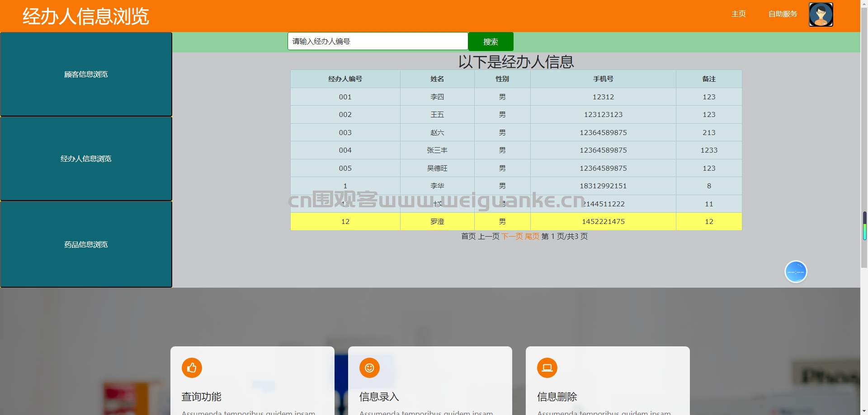This screenshot has height=415, width=868.
Task: Click the 张三丰 table cell
Action: click(x=437, y=150)
